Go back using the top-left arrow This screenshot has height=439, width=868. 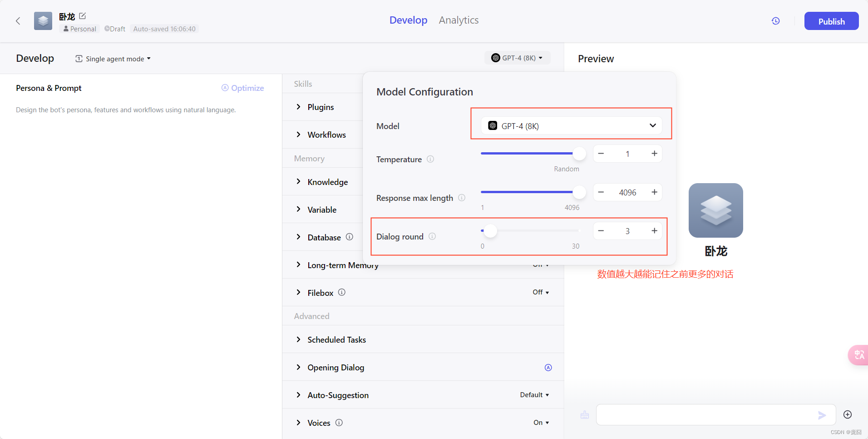pyautogui.click(x=18, y=21)
